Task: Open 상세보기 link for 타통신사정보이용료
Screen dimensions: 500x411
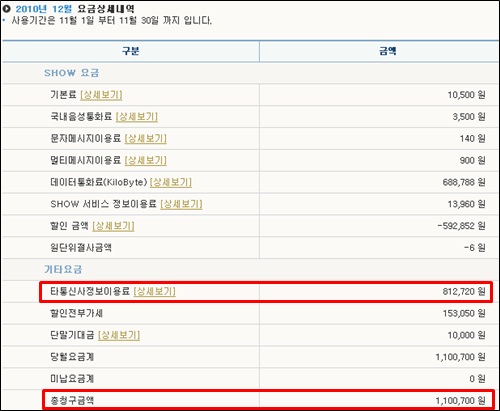Action: click(x=154, y=291)
